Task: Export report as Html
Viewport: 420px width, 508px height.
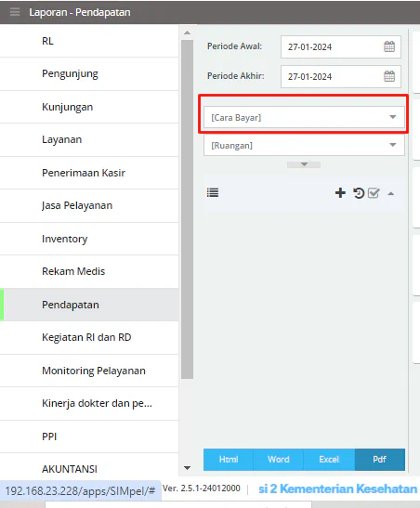Action: [229, 460]
